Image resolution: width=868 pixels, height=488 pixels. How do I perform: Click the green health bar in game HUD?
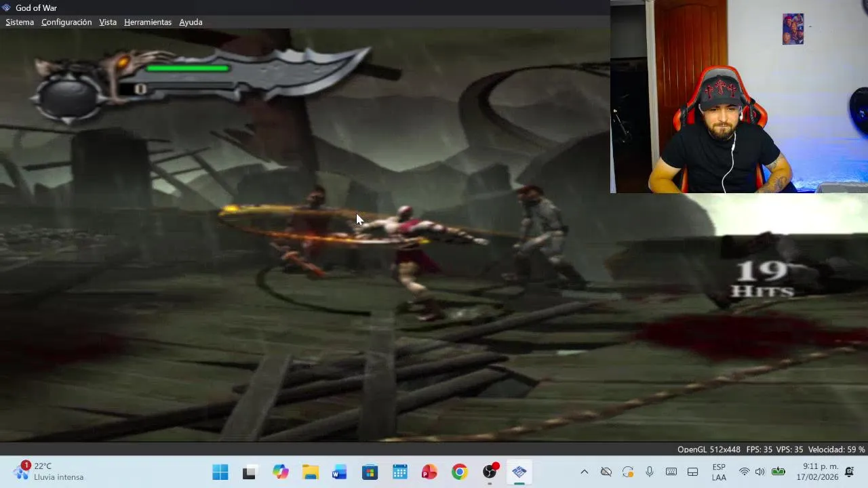tap(188, 68)
